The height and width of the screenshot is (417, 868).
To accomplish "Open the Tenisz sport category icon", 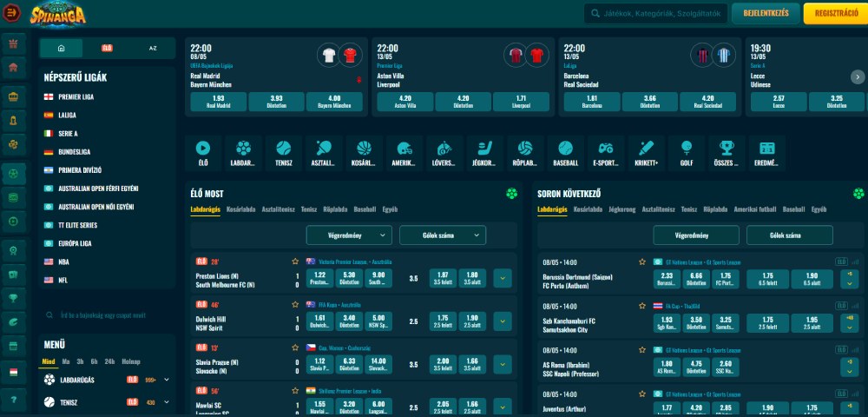I will pyautogui.click(x=283, y=153).
